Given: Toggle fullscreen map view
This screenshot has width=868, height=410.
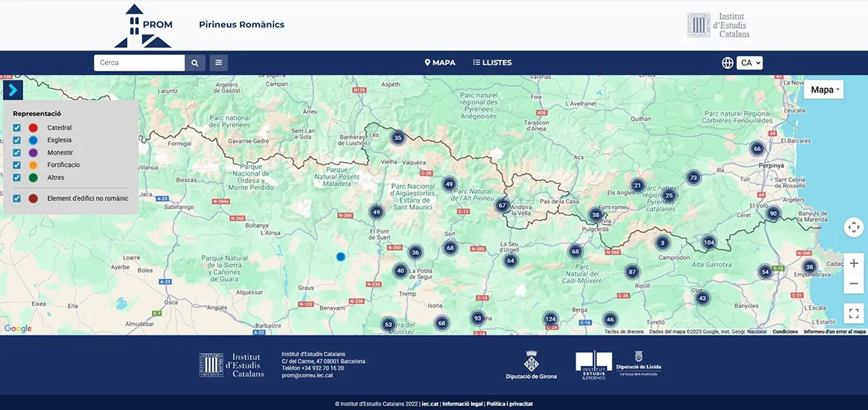Looking at the screenshot, I should pyautogui.click(x=854, y=313).
